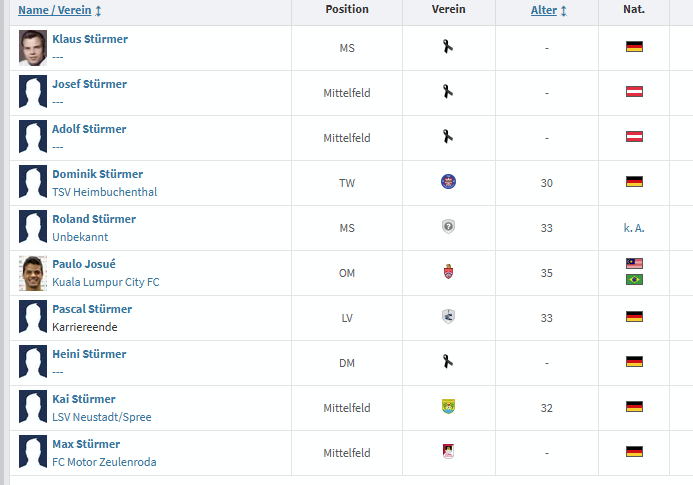This screenshot has height=485, width=693.
Task: Open Paulo Josué's player profile link
Action: pos(84,264)
